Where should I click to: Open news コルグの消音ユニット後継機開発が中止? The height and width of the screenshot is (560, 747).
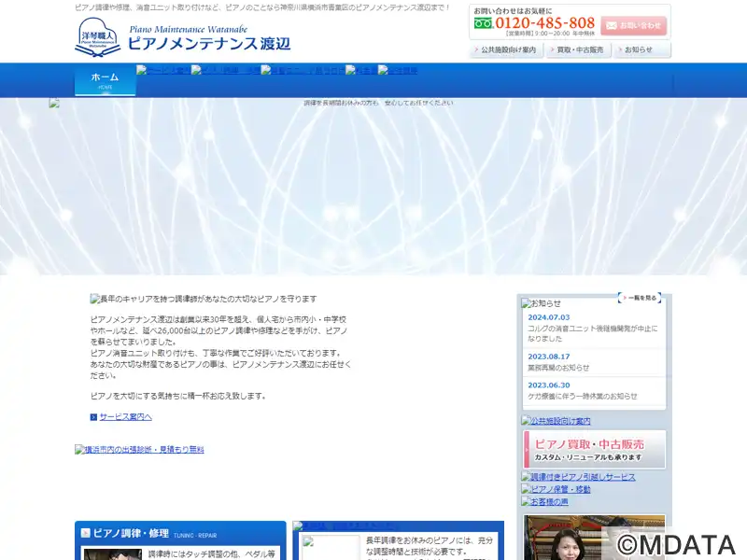pos(592,333)
